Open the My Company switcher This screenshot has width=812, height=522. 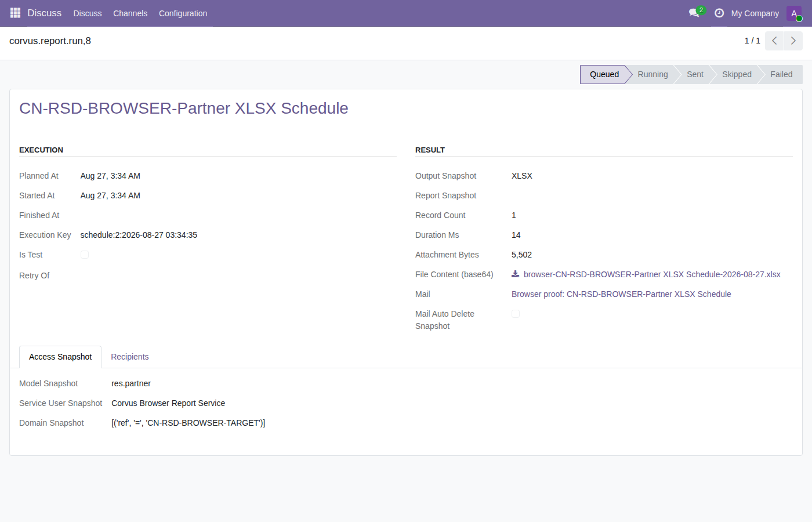[755, 13]
